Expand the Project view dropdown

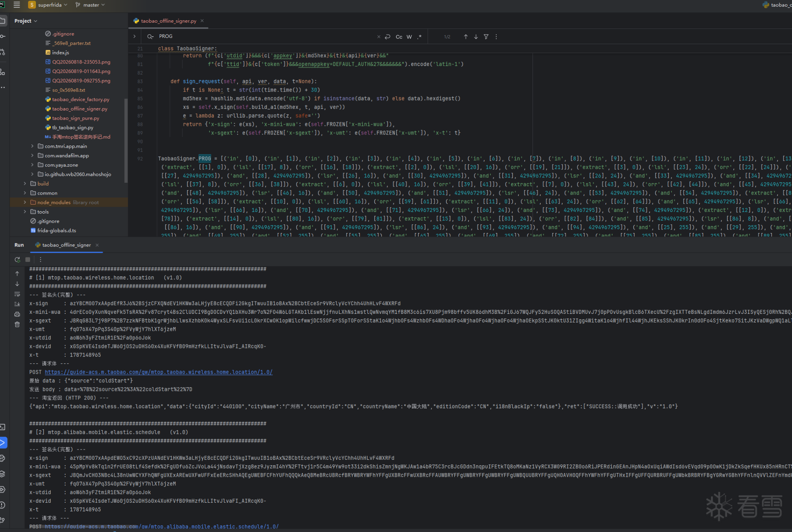pos(26,21)
